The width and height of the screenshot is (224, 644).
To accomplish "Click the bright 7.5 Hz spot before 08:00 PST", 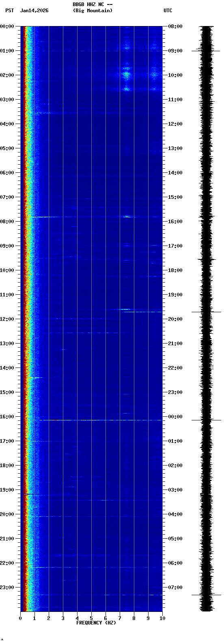I will 128,217.
